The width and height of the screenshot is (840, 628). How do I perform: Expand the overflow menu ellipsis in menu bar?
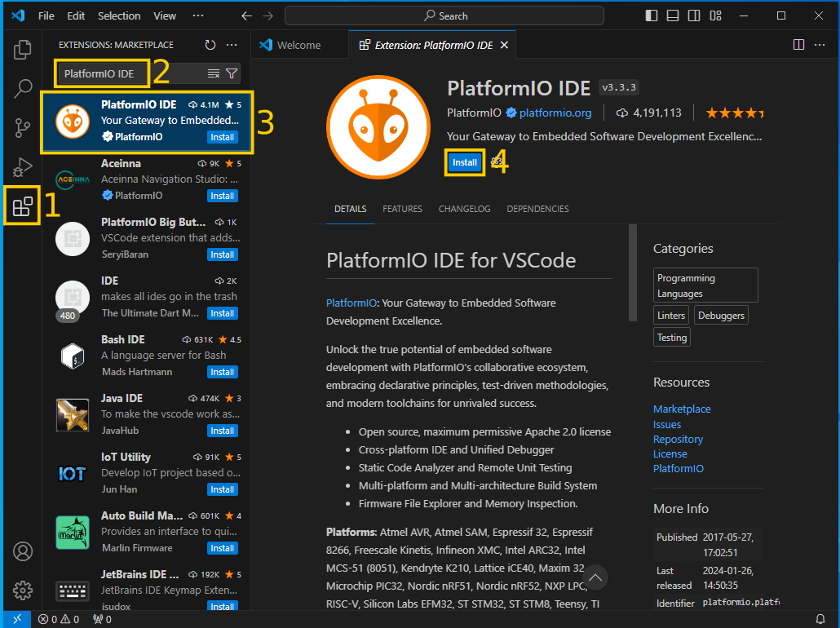tap(198, 16)
